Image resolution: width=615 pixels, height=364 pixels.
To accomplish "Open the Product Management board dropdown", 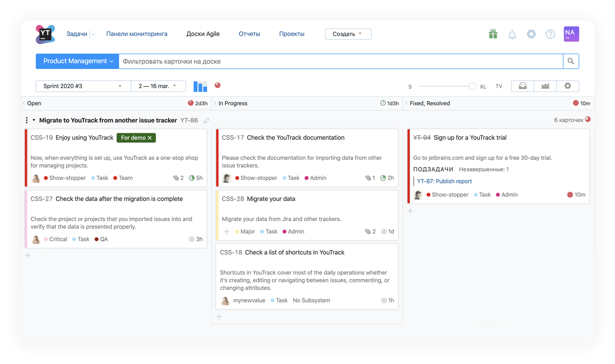I will pyautogui.click(x=77, y=61).
